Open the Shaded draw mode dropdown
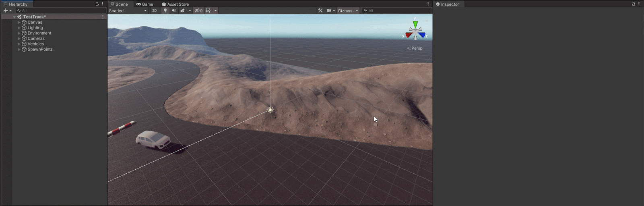Screen dimensions: 644x206 (128, 10)
